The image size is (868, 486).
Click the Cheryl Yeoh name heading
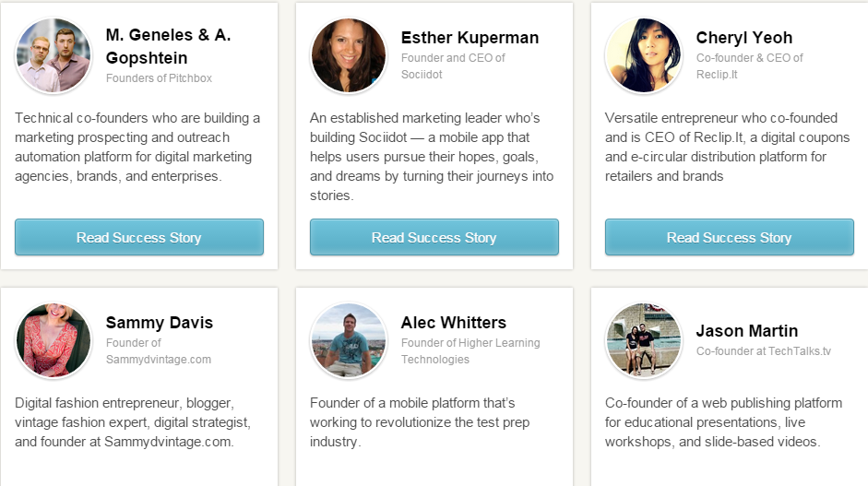(x=744, y=38)
